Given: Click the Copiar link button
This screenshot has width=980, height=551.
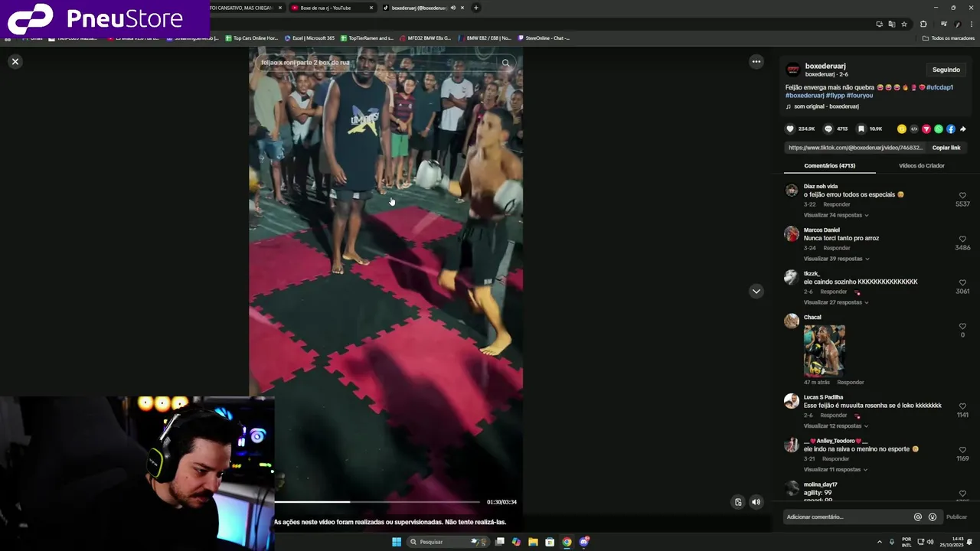Looking at the screenshot, I should point(946,148).
